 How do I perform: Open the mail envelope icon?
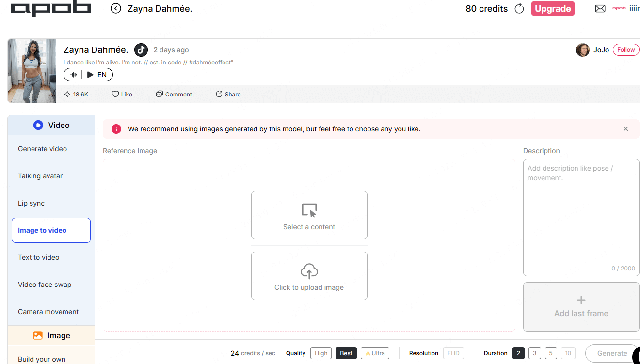tap(600, 9)
